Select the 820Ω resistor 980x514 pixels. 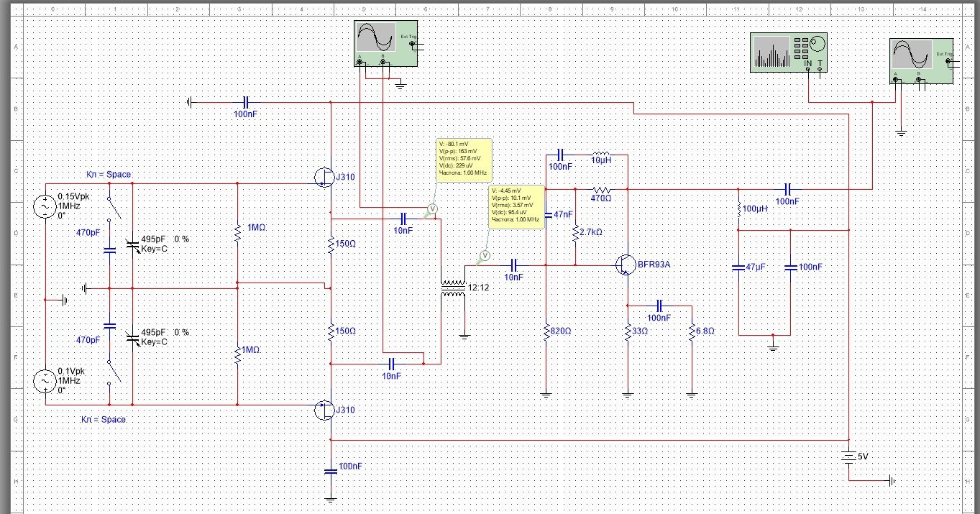coord(546,331)
